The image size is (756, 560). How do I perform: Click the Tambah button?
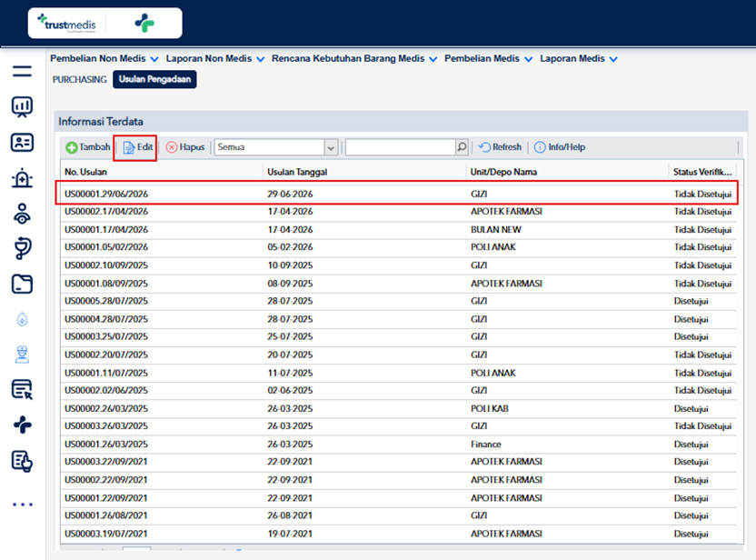[88, 147]
